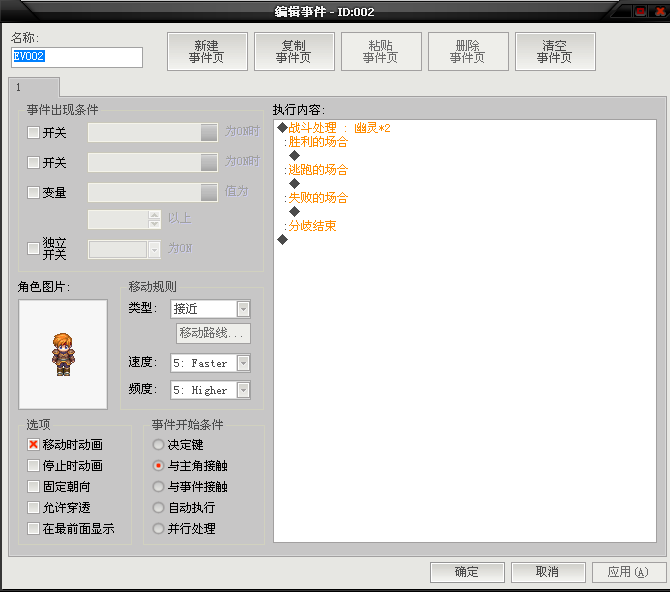Click the selector button of first 开关 field
The image size is (670, 592).
[x=209, y=133]
